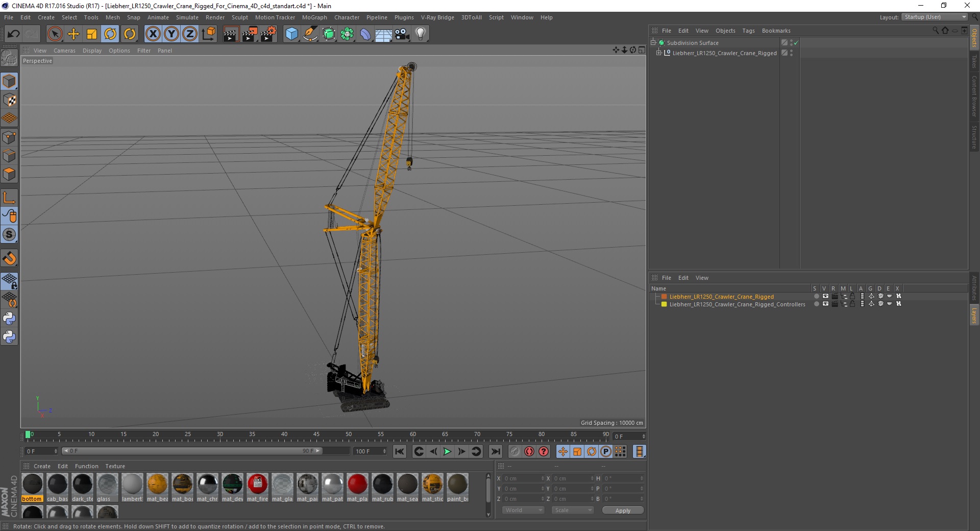The image size is (980, 531).
Task: Enable Snap S icon in left sidebar
Action: 9,234
